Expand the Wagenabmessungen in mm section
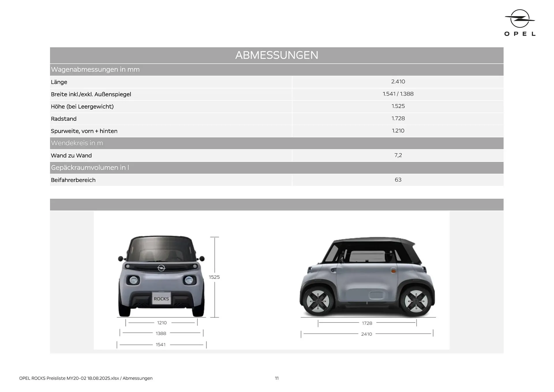Screen dimensions: 554x392 pyautogui.click(x=95, y=70)
